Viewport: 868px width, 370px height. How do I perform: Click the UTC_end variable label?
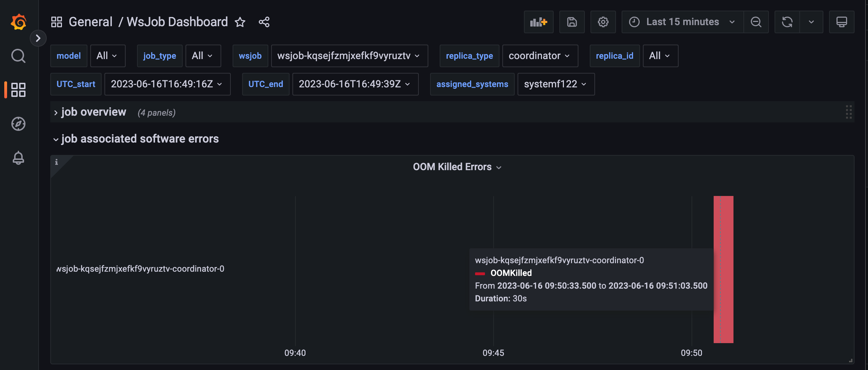click(x=265, y=84)
